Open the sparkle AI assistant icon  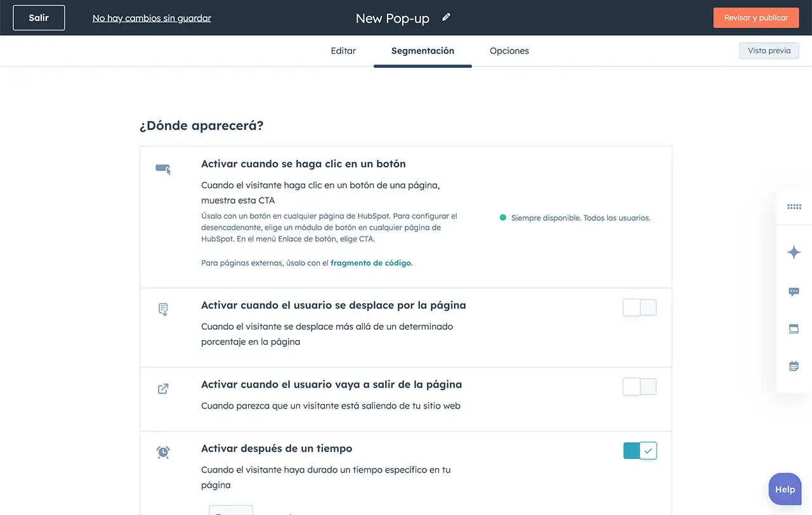click(794, 252)
